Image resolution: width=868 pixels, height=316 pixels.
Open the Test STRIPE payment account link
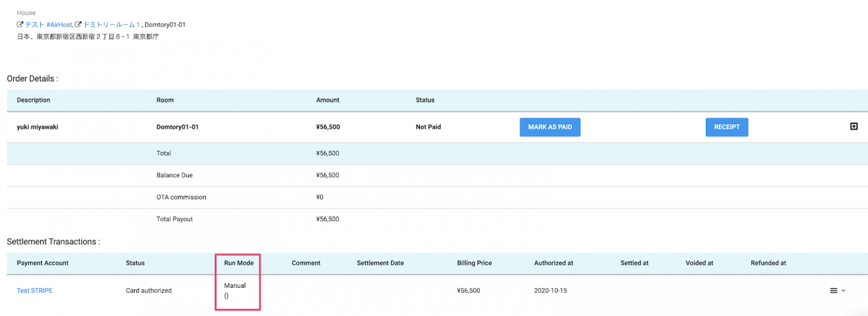[34, 291]
